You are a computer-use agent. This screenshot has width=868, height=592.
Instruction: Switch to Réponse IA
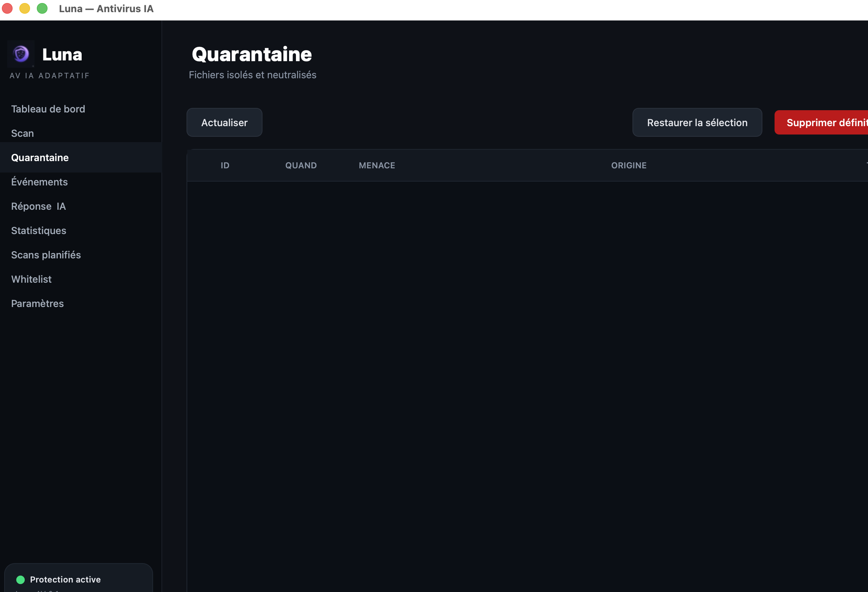pyautogui.click(x=38, y=206)
